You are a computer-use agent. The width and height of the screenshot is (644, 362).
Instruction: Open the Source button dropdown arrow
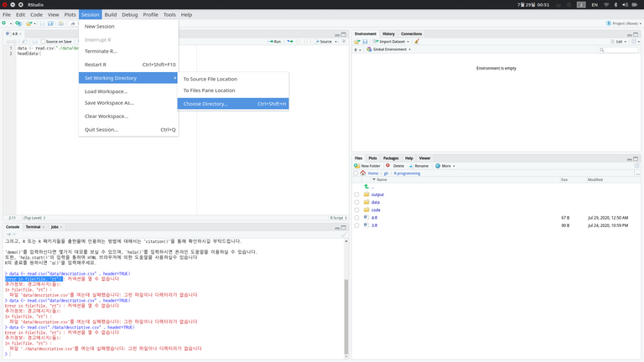pyautogui.click(x=336, y=41)
